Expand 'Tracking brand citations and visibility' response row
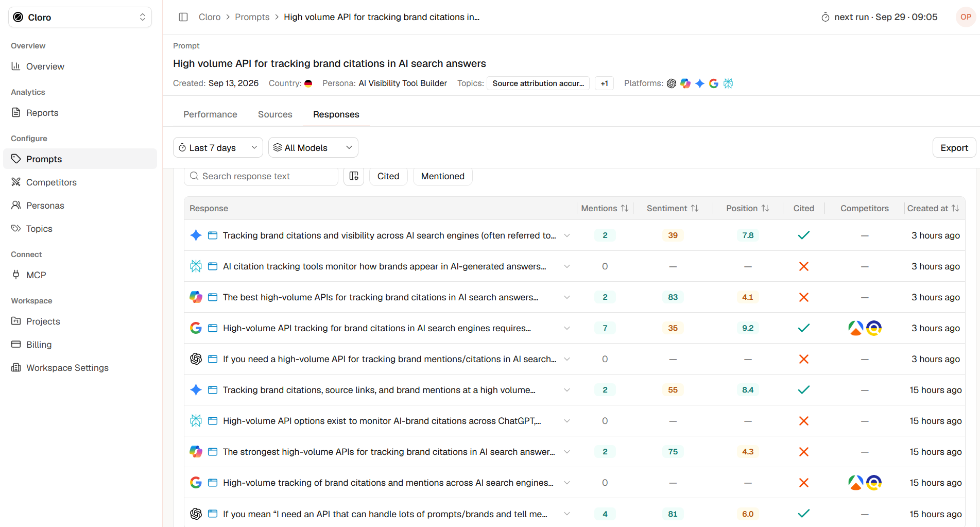The image size is (980, 527). pyautogui.click(x=567, y=235)
